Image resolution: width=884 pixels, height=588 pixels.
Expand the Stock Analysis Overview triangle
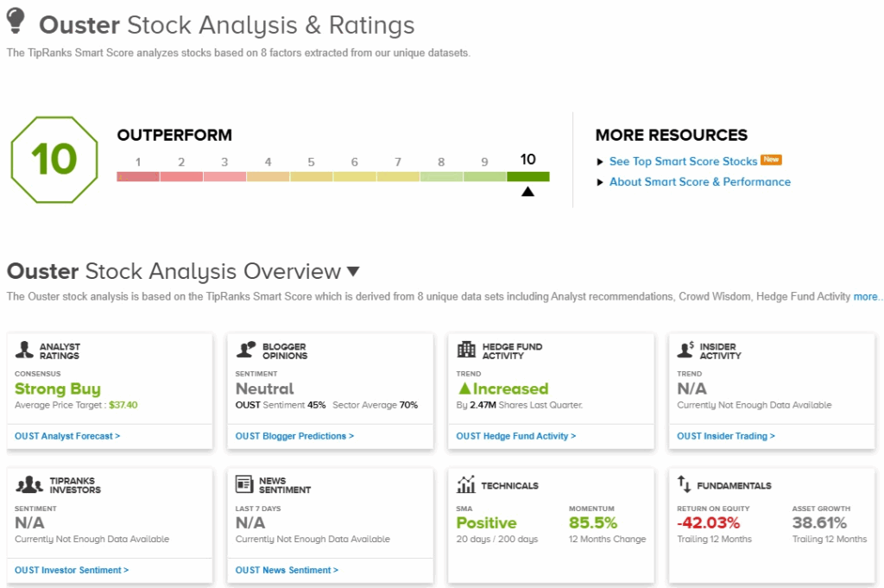point(352,271)
